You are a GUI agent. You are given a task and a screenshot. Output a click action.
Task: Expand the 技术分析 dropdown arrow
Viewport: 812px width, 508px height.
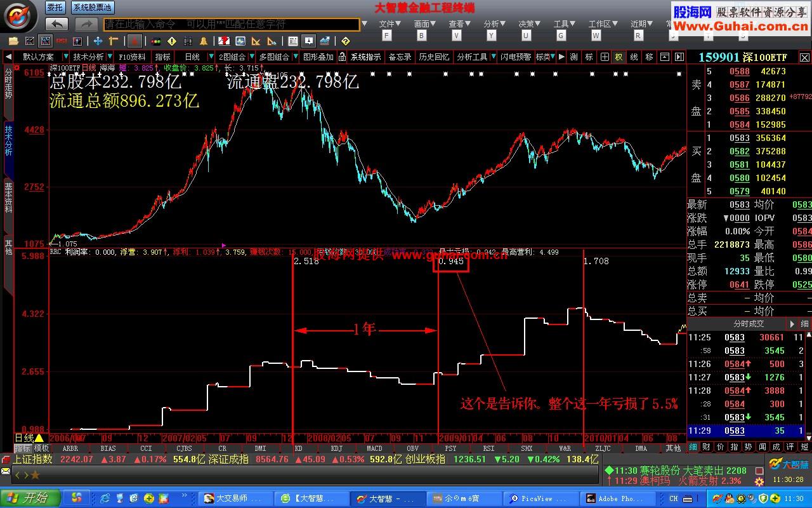pyautogui.click(x=110, y=57)
